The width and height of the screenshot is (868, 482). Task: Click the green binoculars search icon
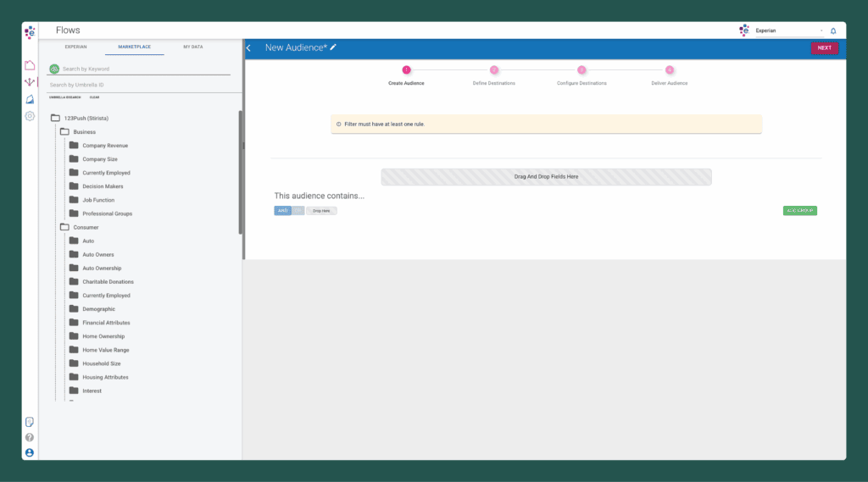(54, 69)
